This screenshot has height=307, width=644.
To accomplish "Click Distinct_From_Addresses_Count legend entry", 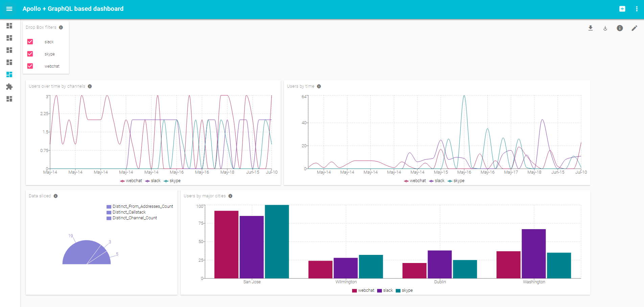I will (140, 206).
